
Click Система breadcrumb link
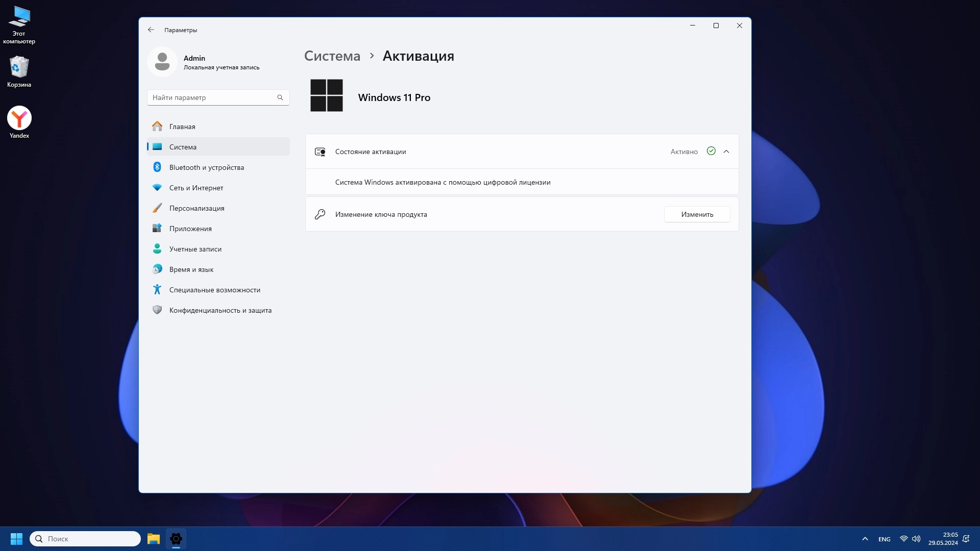pos(332,56)
